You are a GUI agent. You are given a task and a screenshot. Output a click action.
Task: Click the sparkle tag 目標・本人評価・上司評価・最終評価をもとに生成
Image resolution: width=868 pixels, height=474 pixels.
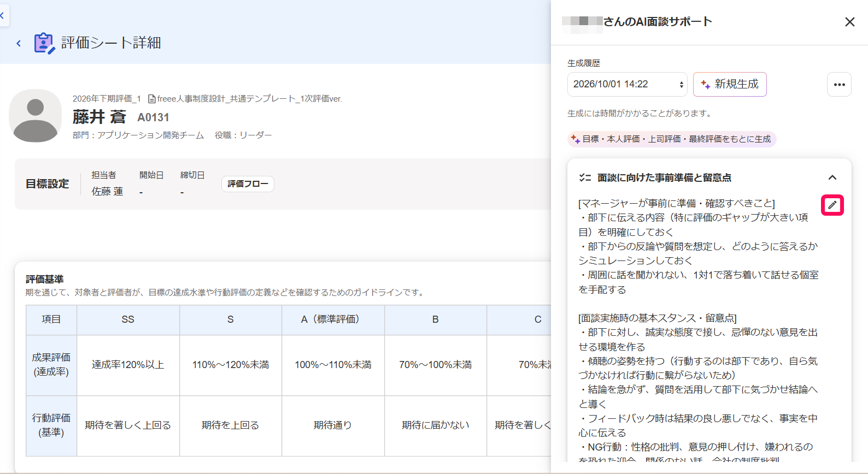672,139
